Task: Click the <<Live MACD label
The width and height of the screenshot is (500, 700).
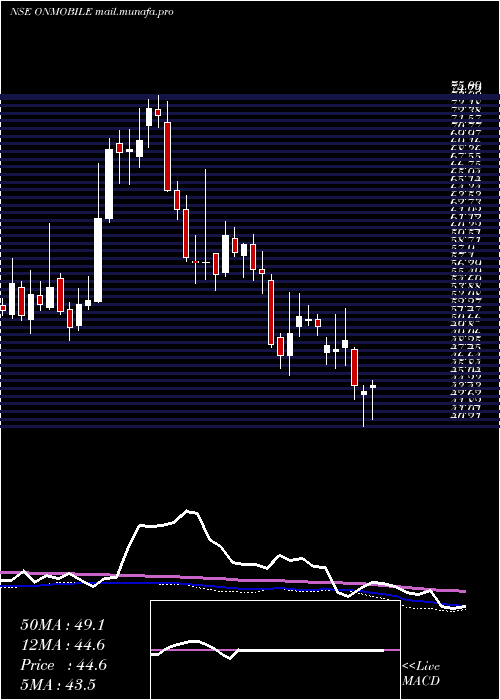Action: coord(421,673)
